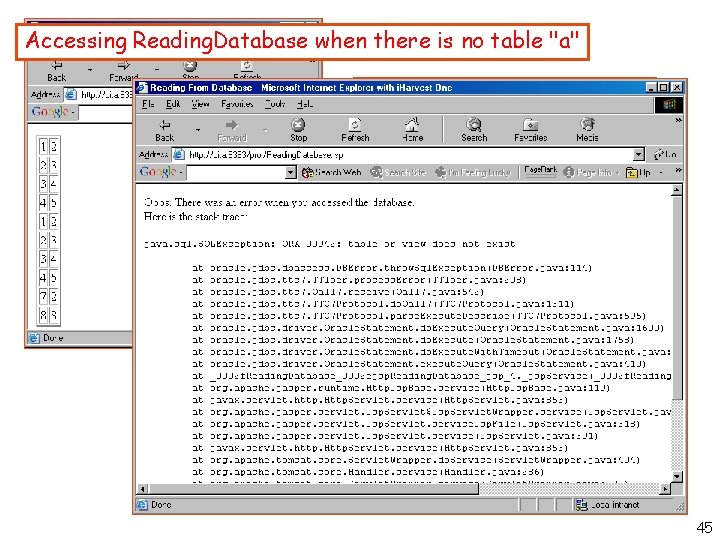Click Home icon in front browser toolbar
Image resolution: width=720 pixels, height=540 pixels.
point(412,124)
